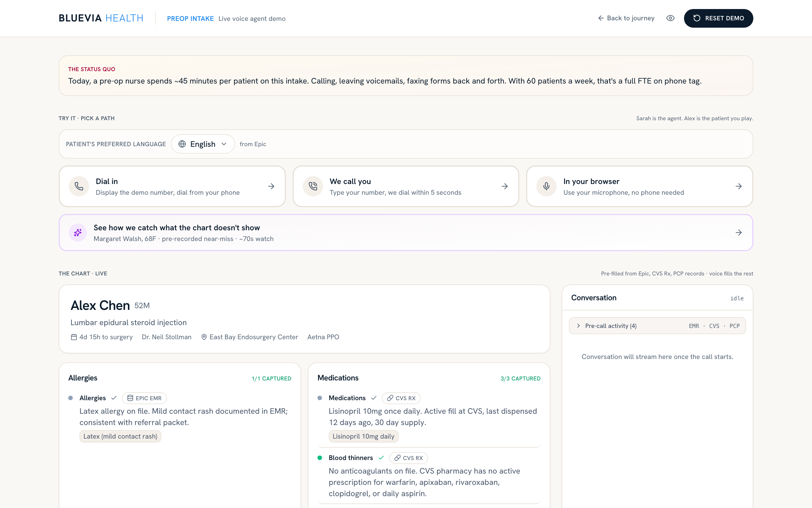Click the CVS RX badge next to Medications
Screen dimensions: 812x508
(x=401, y=398)
